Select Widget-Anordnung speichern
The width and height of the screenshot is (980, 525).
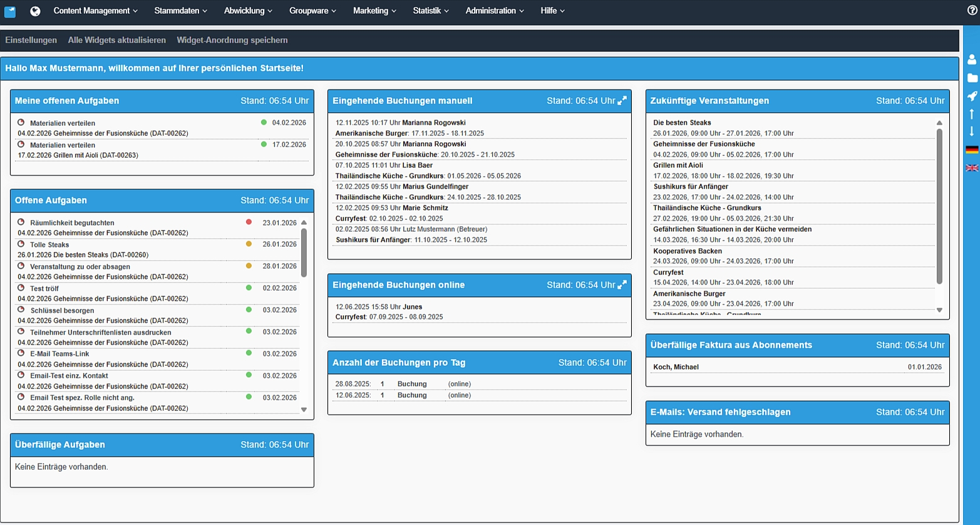point(232,40)
